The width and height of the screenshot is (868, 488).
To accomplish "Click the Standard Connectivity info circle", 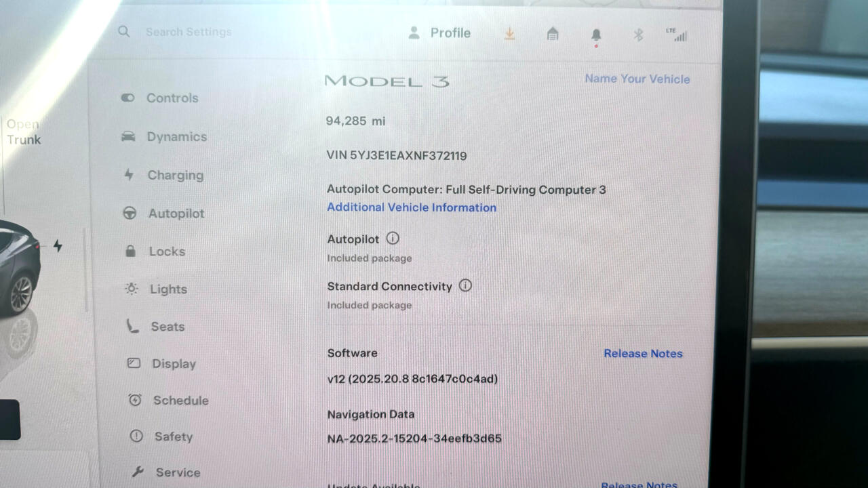I will click(465, 286).
